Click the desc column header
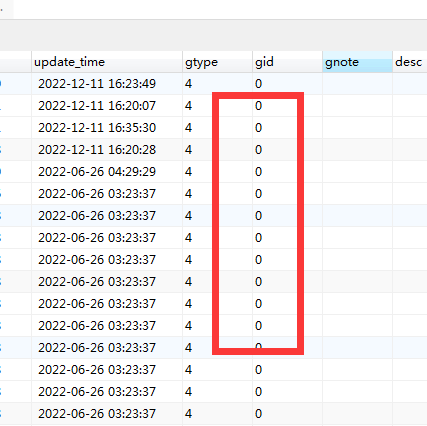 410,62
